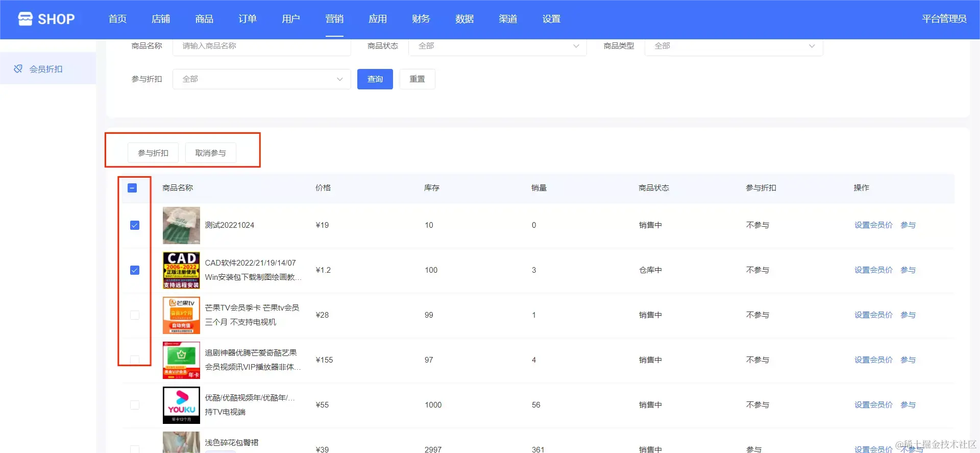Click the CAD软件2022/21/19/14/07 product name
The image size is (980, 453).
click(x=253, y=270)
